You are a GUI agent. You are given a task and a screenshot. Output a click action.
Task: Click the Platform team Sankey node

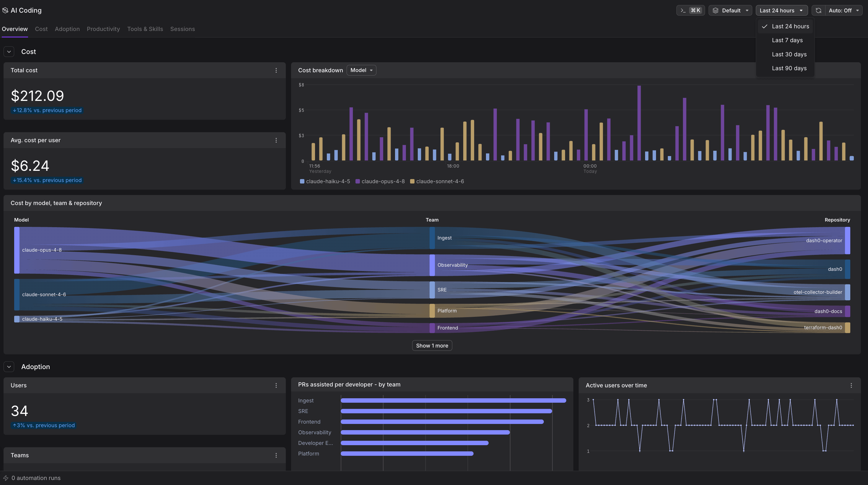[432, 311]
